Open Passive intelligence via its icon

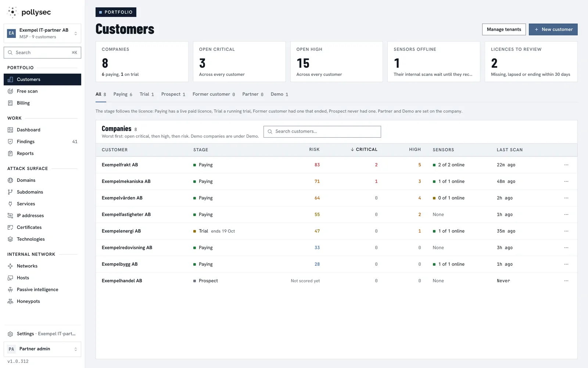(x=10, y=290)
